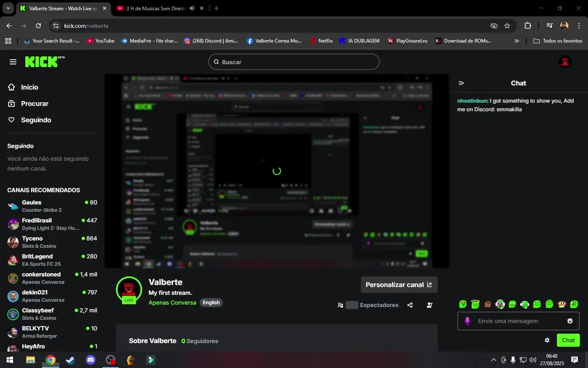The height and width of the screenshot is (368, 588).
Task: Collapse the chat panel arrow icon
Action: point(461,83)
